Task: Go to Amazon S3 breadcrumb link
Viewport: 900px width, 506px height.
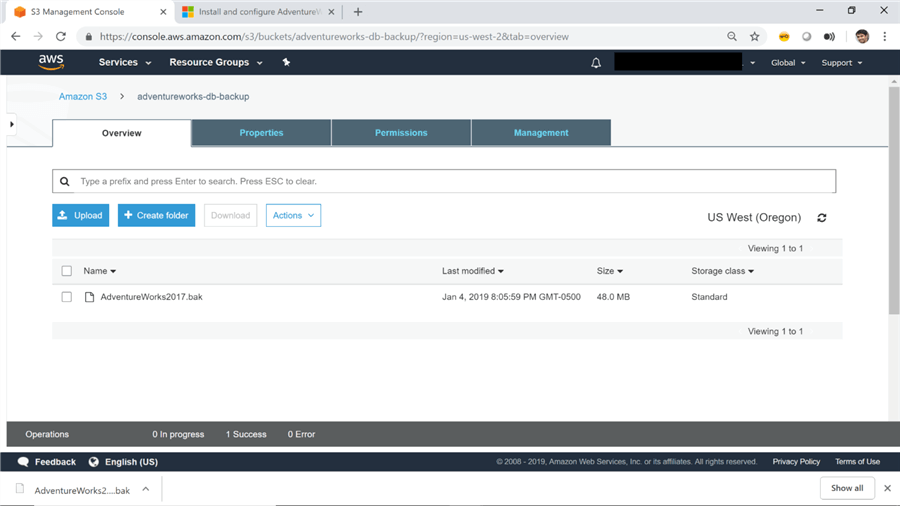Action: point(83,96)
